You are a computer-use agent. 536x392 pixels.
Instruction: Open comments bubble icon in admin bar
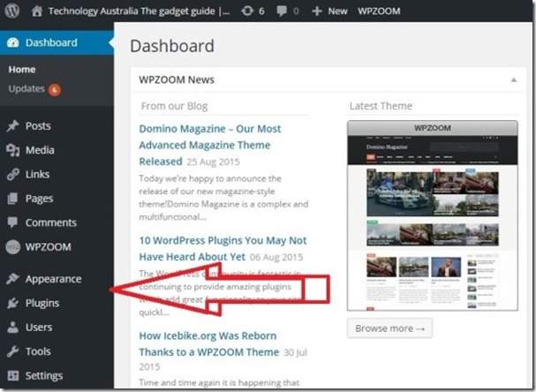(282, 11)
